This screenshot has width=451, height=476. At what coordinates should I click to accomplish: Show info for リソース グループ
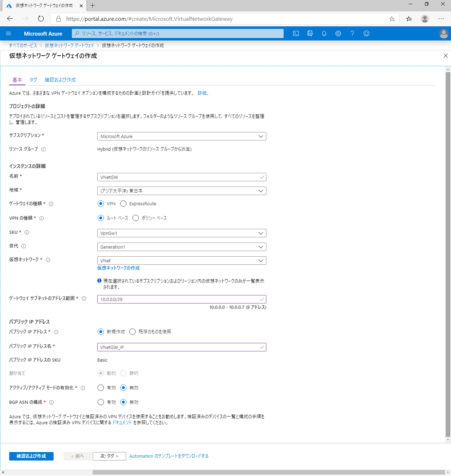pyautogui.click(x=43, y=149)
